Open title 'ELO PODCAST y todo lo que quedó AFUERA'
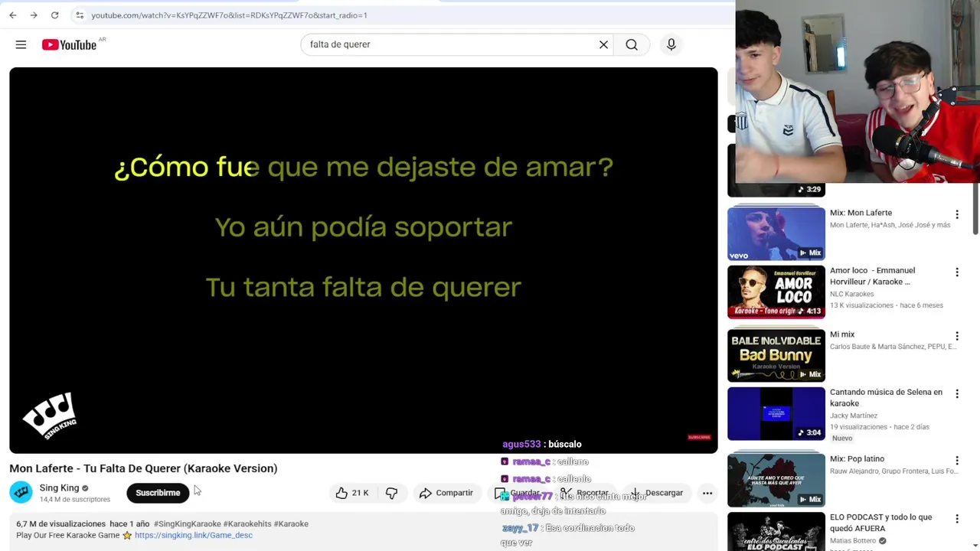Image resolution: width=980 pixels, height=551 pixels. coord(881,523)
